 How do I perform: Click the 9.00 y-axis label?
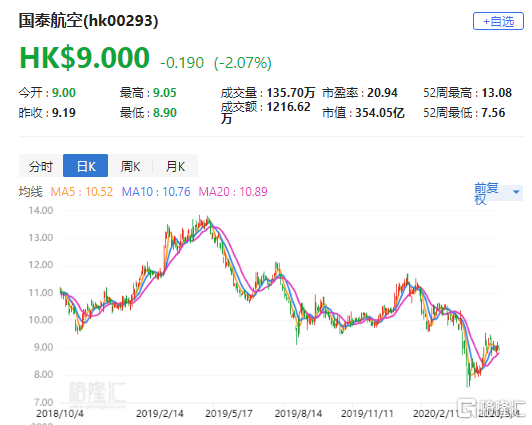43,347
